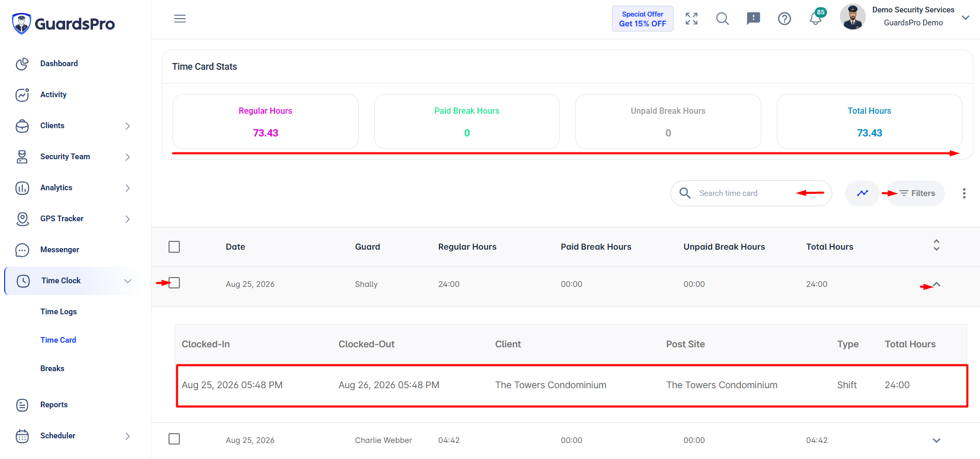980x459 pixels.
Task: Open the Breaks menu item
Action: (52, 369)
